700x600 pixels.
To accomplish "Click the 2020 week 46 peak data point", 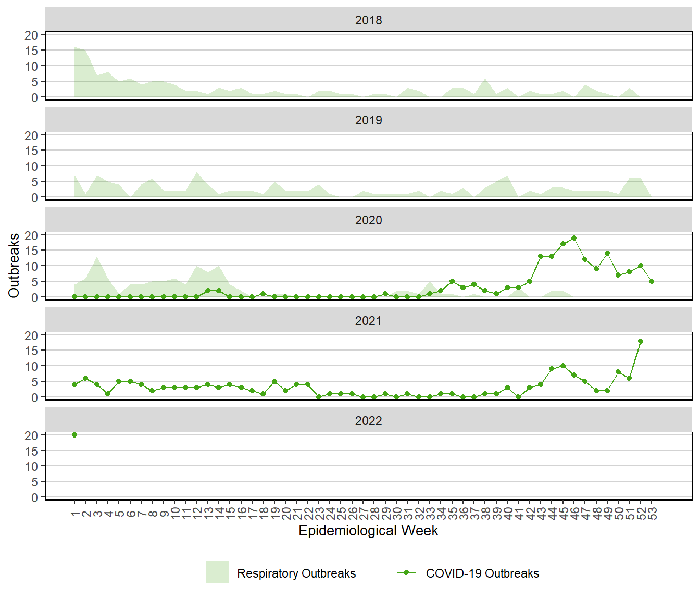I will (574, 238).
